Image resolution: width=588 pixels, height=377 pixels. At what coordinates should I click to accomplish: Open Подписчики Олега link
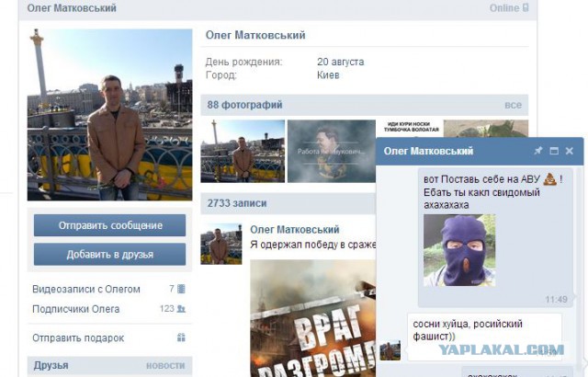[x=76, y=309]
